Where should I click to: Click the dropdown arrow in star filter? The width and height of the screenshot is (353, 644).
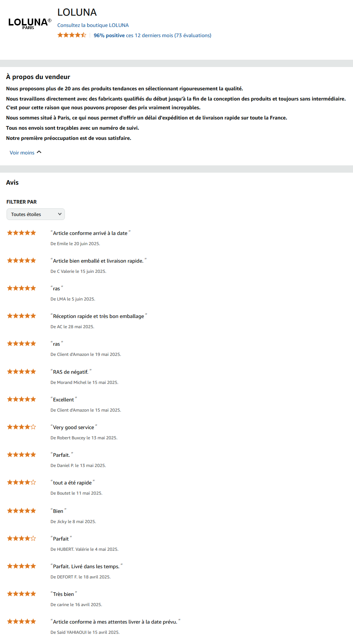click(x=60, y=214)
